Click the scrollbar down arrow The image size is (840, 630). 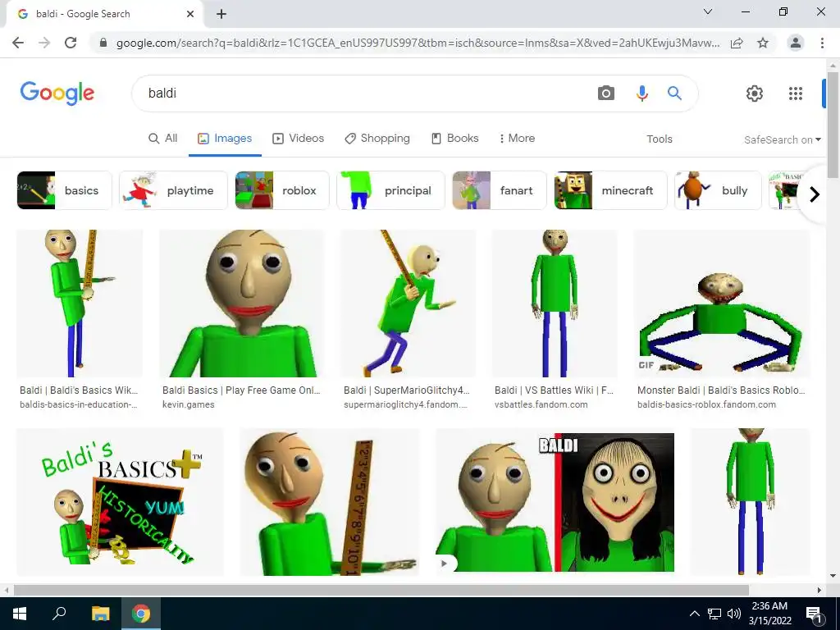pyautogui.click(x=833, y=577)
